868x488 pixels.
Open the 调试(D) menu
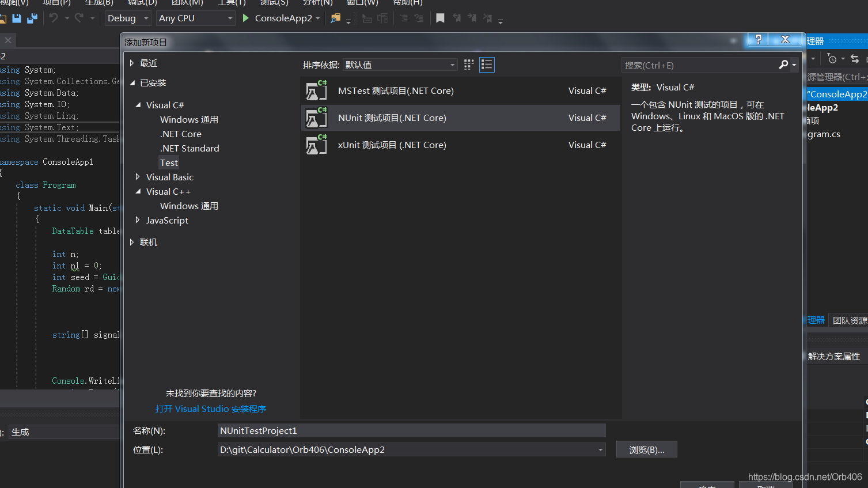click(142, 3)
